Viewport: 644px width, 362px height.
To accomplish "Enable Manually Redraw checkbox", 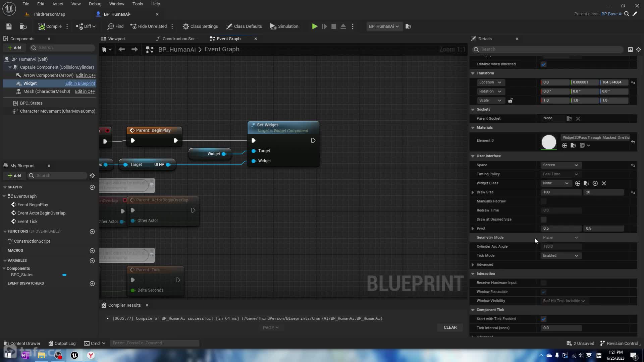I will click(543, 201).
